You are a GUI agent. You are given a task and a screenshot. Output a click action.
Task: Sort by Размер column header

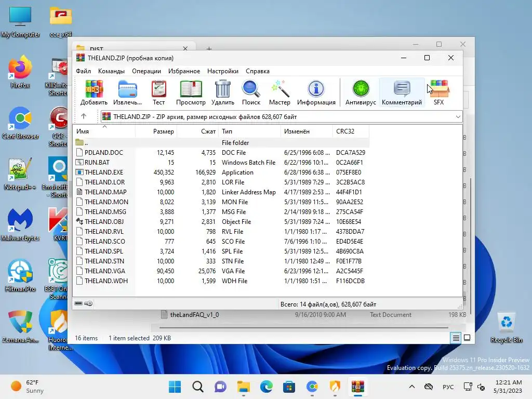coord(156,131)
